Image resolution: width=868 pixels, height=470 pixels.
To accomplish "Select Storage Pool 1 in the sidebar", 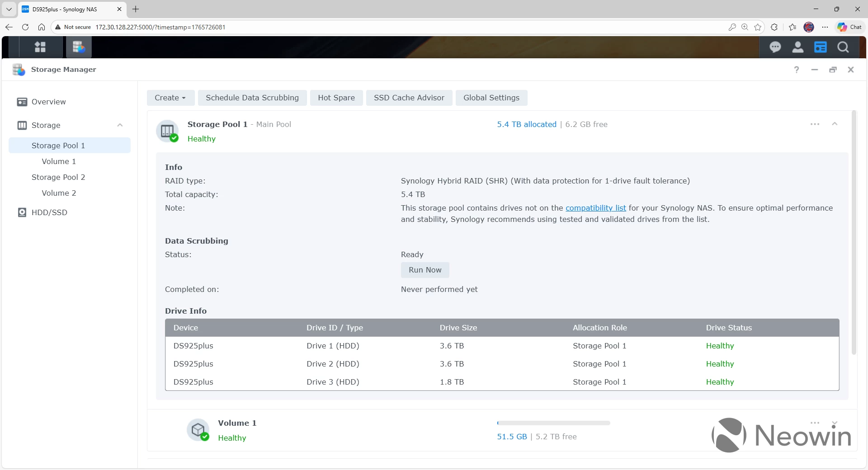I will (x=70, y=146).
